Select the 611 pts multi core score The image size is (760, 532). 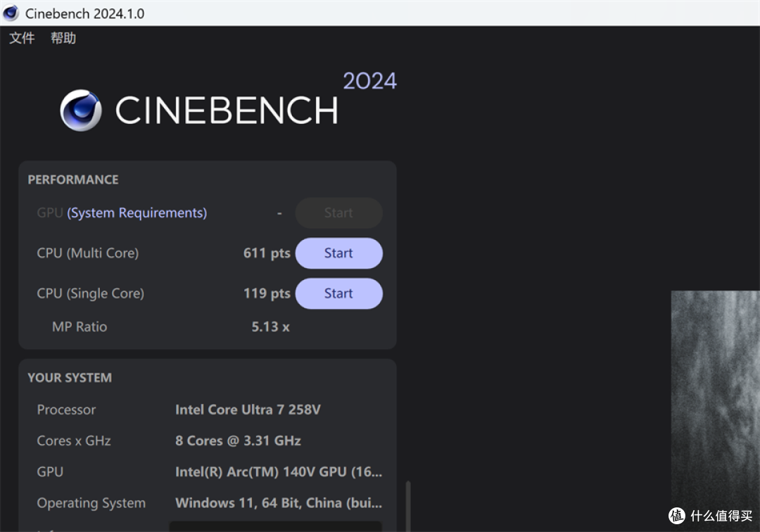point(267,253)
